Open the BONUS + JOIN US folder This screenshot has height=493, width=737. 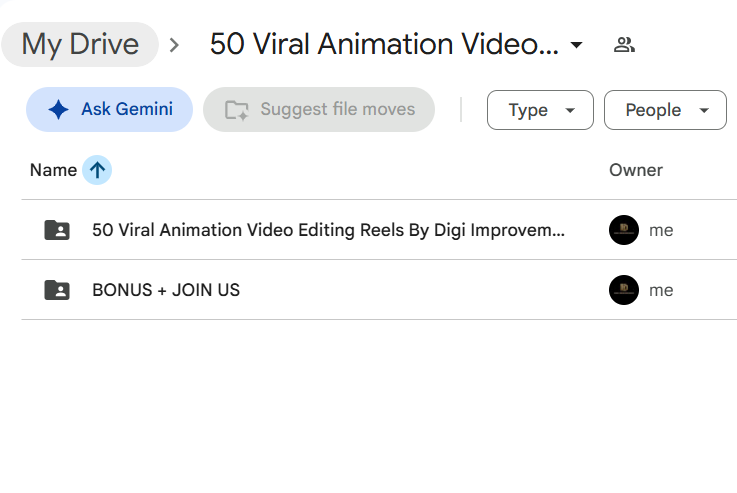pyautogui.click(x=166, y=290)
